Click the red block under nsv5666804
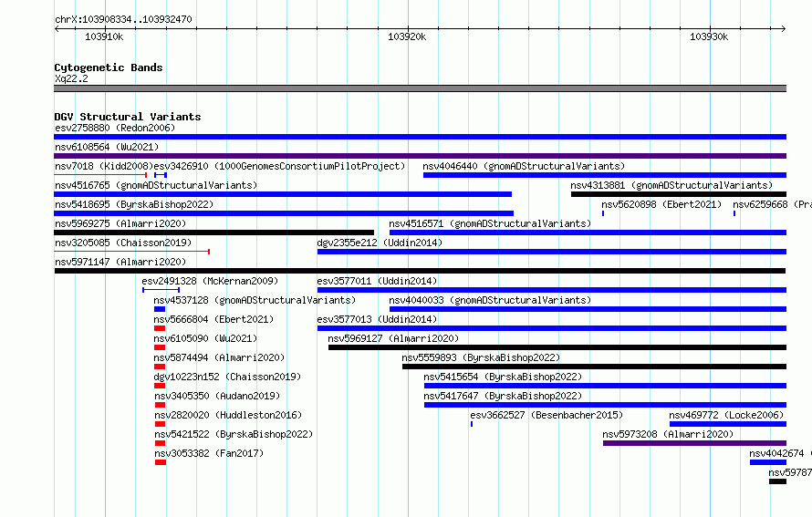Screen dimensions: 812x517 click(160, 328)
